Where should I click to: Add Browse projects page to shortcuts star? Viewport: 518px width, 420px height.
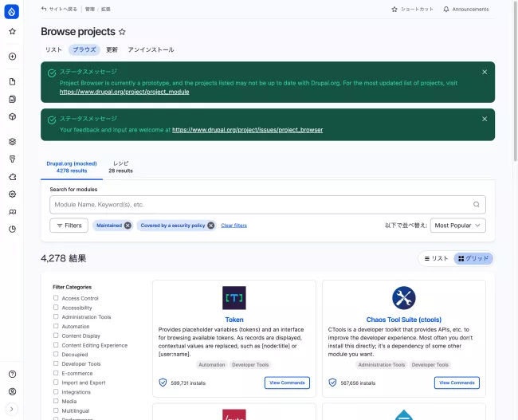point(122,32)
